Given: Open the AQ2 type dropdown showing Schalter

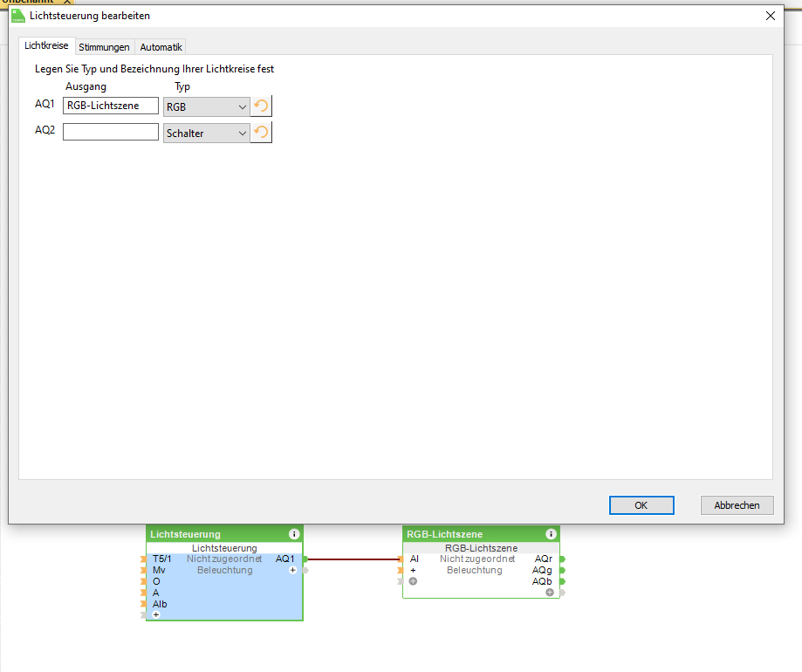Looking at the screenshot, I should tap(206, 133).
